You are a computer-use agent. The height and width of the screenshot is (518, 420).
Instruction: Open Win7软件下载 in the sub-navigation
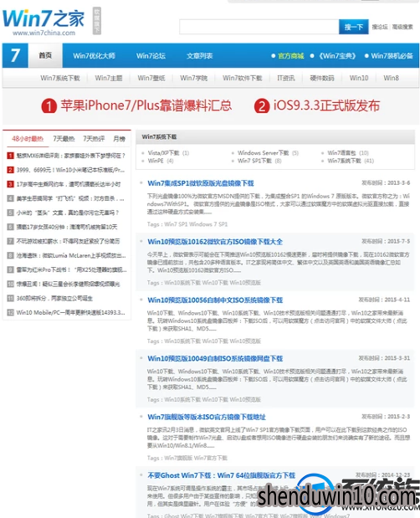pos(243,78)
